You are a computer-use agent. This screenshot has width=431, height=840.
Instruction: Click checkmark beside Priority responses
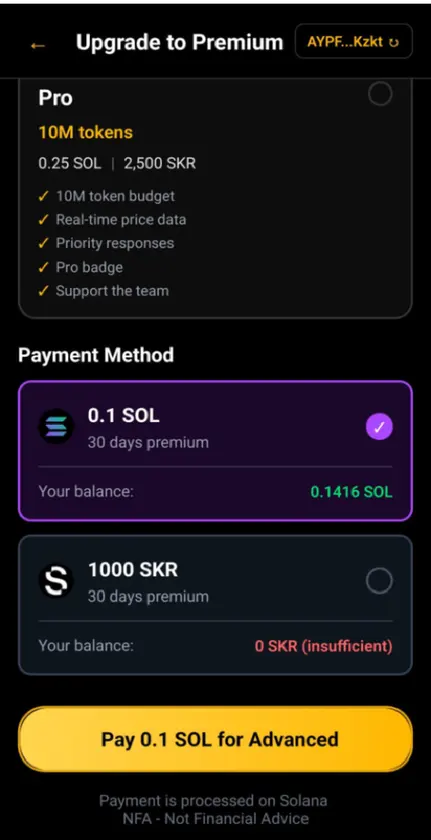pyautogui.click(x=43, y=243)
